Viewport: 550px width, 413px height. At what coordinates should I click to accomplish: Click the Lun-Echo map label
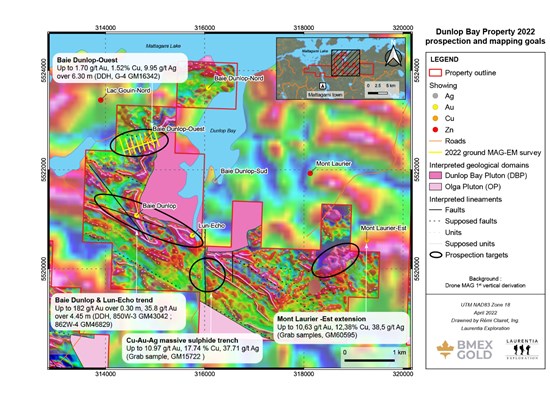point(212,226)
